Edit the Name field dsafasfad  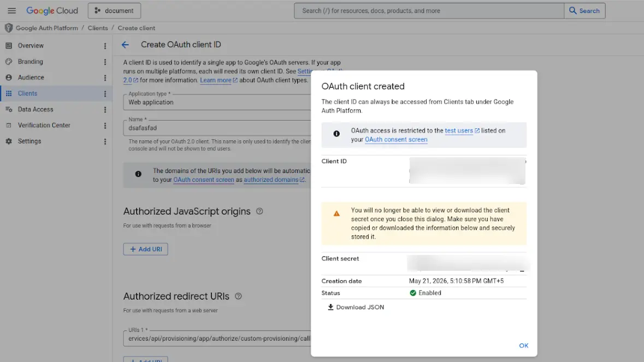pos(217,128)
